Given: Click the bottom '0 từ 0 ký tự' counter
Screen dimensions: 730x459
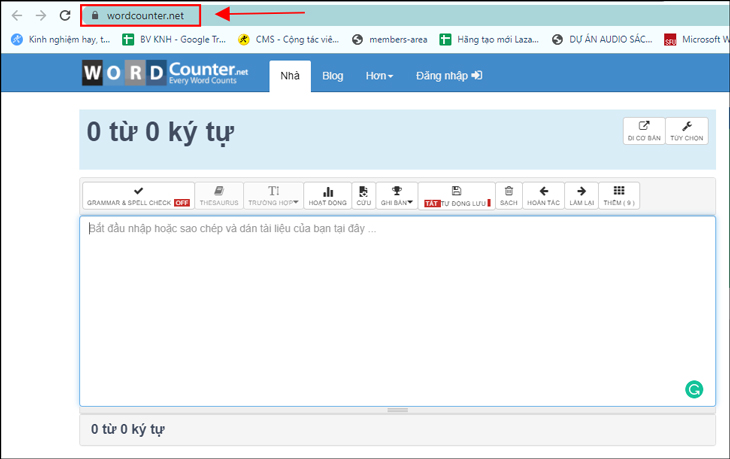Looking at the screenshot, I should click(128, 429).
